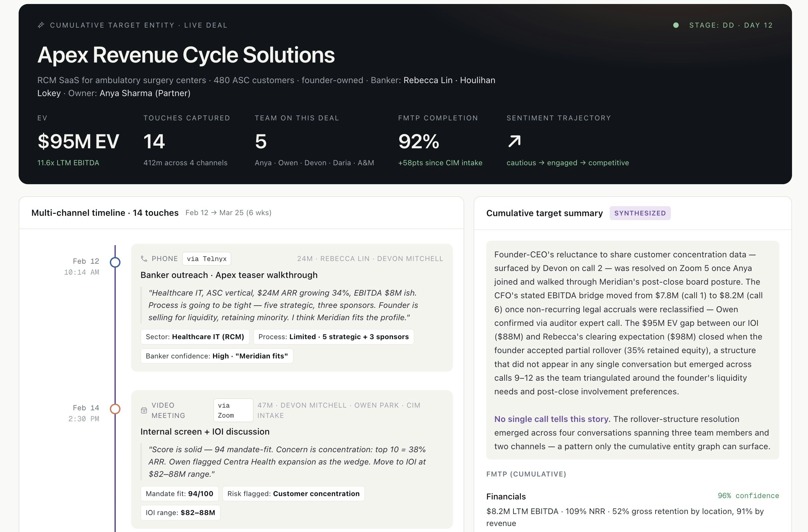Click the Risk flagged: Customer concentration tag
Screen dimensions: 808x532
[293, 494]
